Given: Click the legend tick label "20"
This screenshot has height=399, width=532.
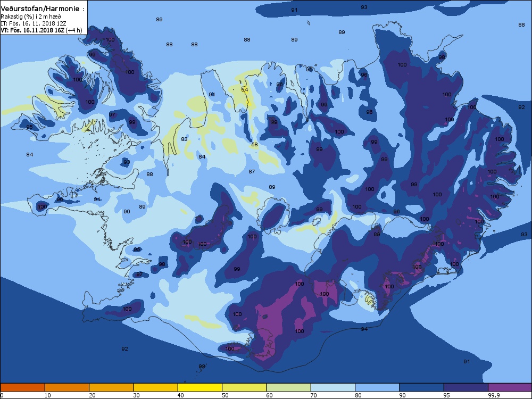Looking at the screenshot, I should (92, 395).
